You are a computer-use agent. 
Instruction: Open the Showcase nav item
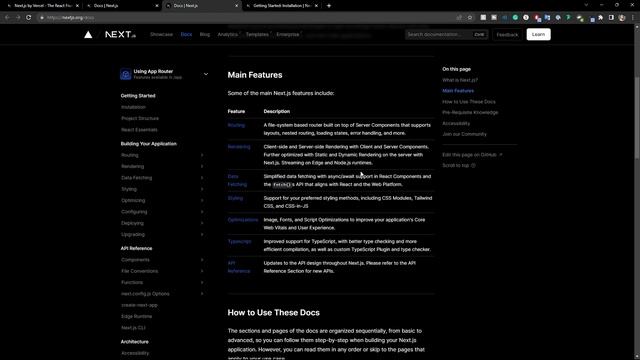click(x=161, y=35)
